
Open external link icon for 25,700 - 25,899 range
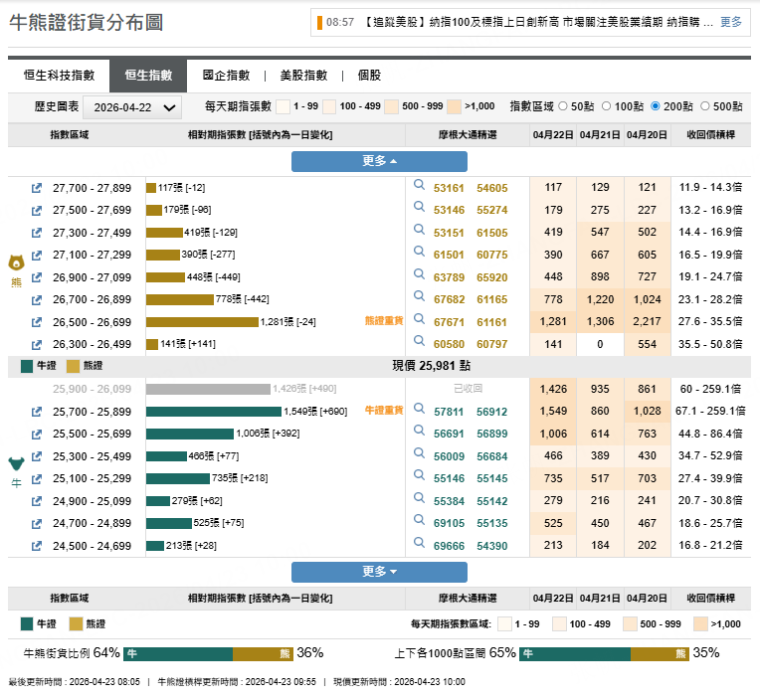(37, 411)
